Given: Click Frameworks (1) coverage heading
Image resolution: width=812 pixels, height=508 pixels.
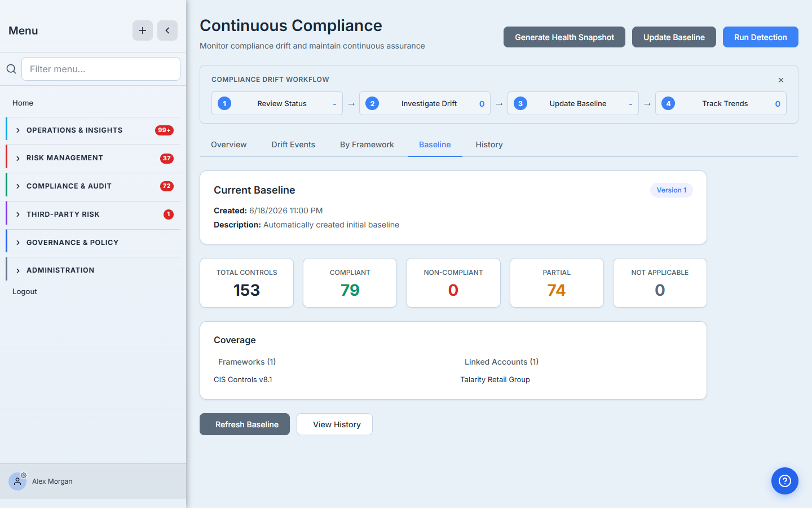Looking at the screenshot, I should coord(247,362).
